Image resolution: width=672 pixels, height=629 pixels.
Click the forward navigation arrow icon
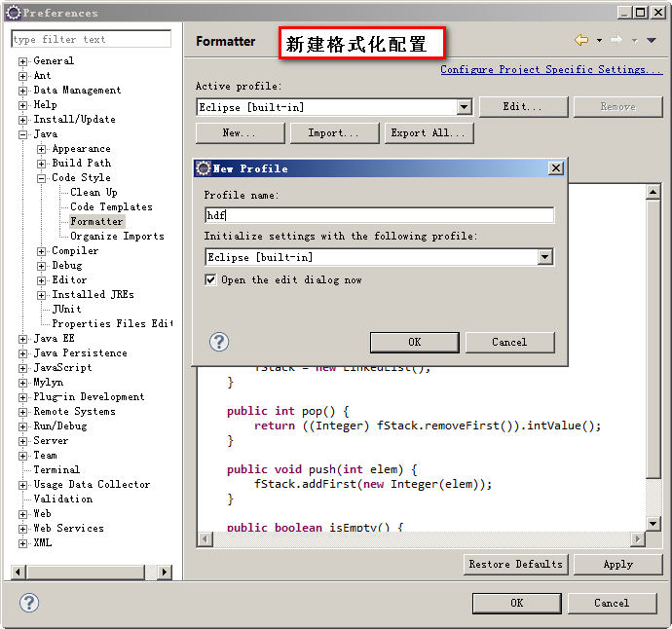616,40
